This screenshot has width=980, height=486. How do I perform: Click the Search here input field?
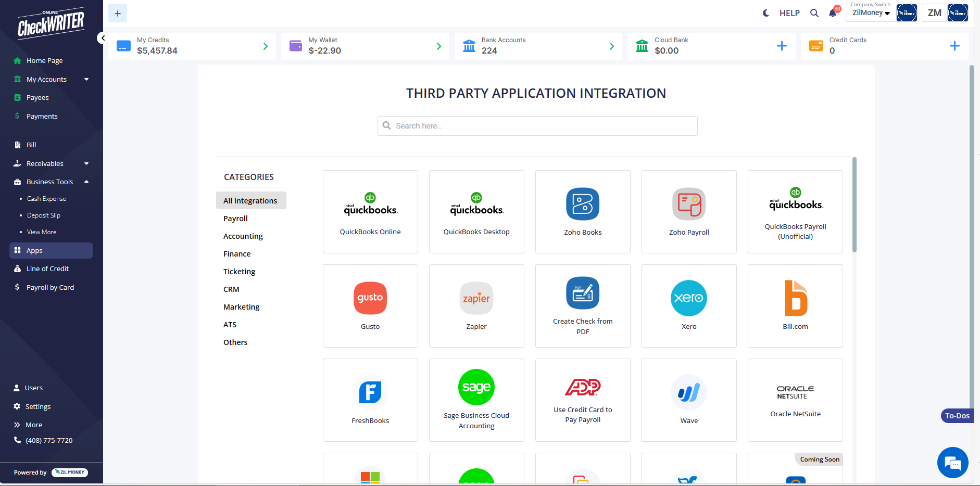[537, 126]
